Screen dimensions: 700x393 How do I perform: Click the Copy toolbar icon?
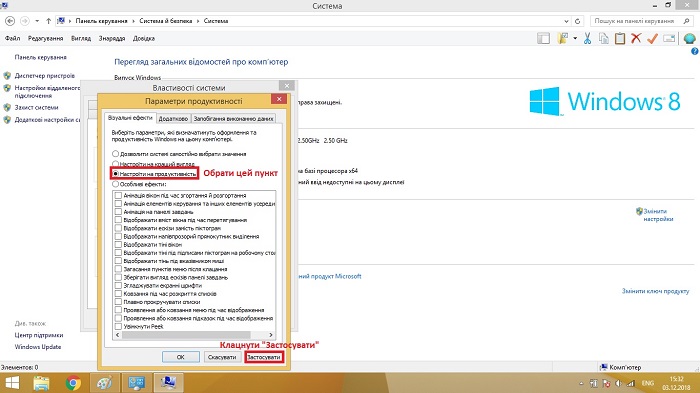(x=604, y=38)
